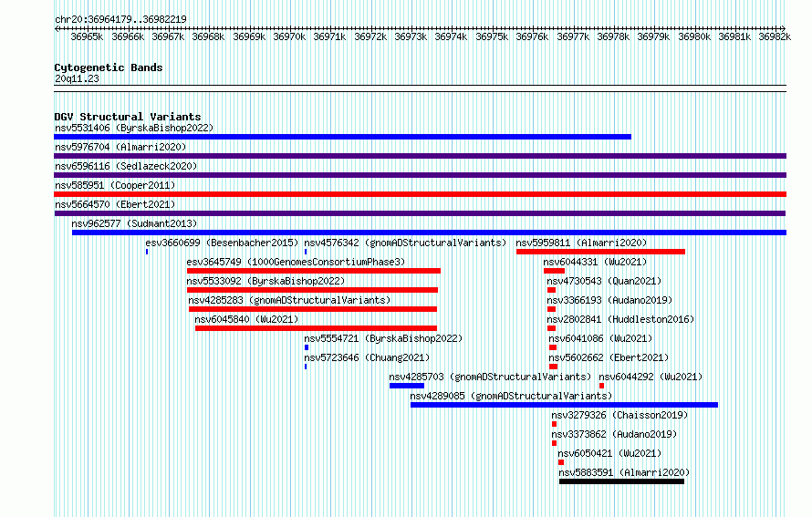The height and width of the screenshot is (517, 812).
Task: Open nsv4576342 (gnomADStructuralVariants) label
Action: (x=405, y=243)
